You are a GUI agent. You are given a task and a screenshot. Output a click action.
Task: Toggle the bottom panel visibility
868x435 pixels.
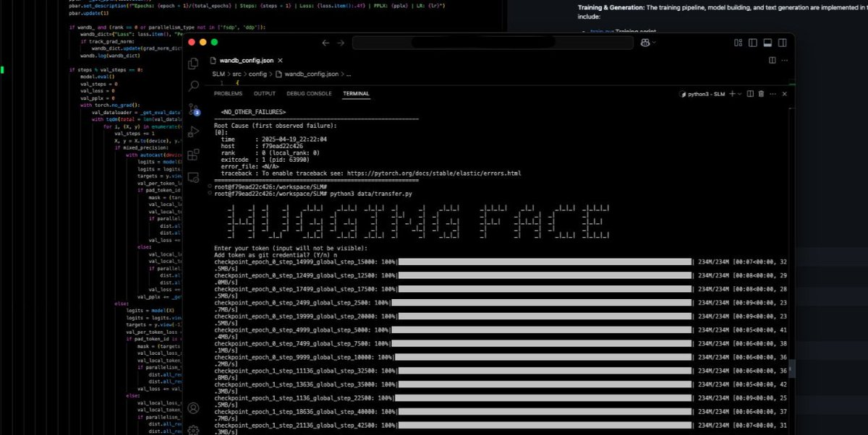[x=767, y=43]
